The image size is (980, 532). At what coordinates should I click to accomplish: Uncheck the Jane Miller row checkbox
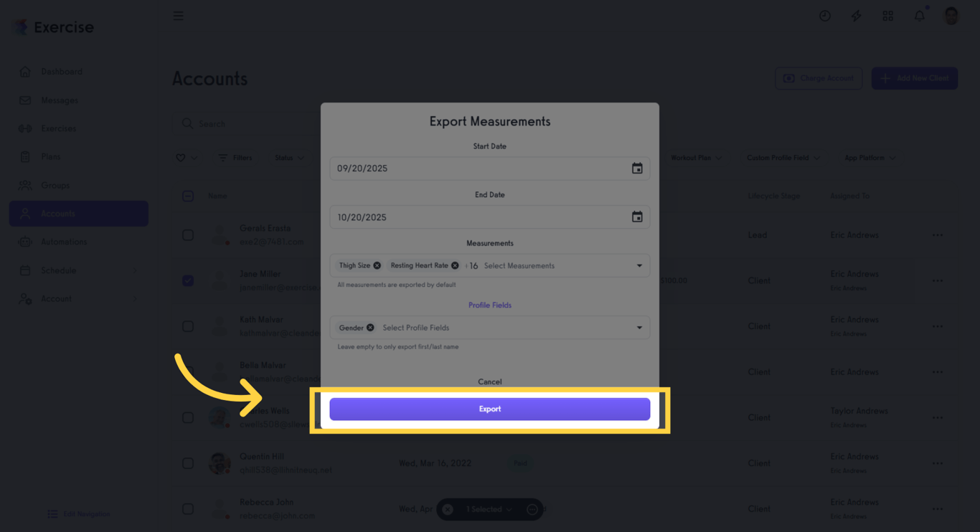tap(187, 280)
